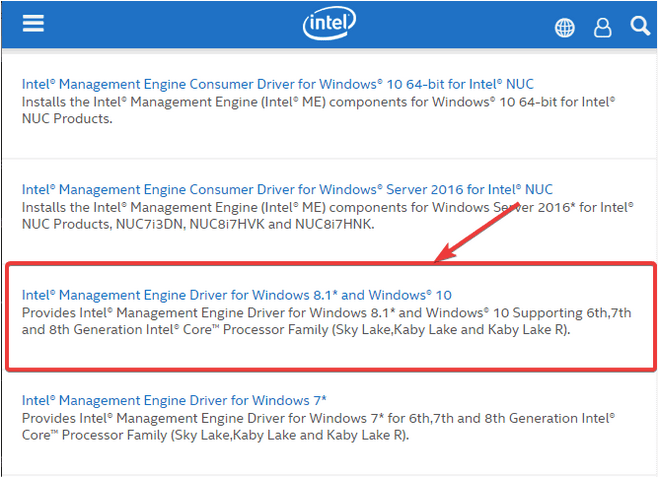
Task: Open Consumer Driver for Windows 10 64-bit link
Action: 277,84
